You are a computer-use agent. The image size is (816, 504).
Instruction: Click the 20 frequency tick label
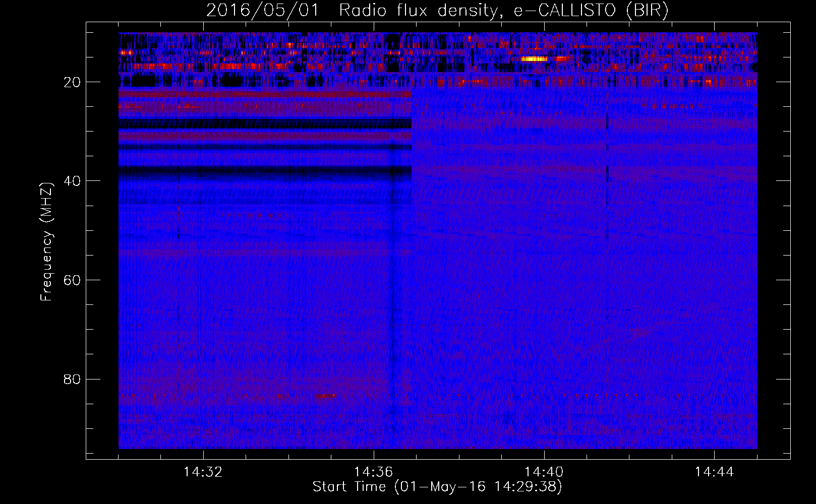73,82
